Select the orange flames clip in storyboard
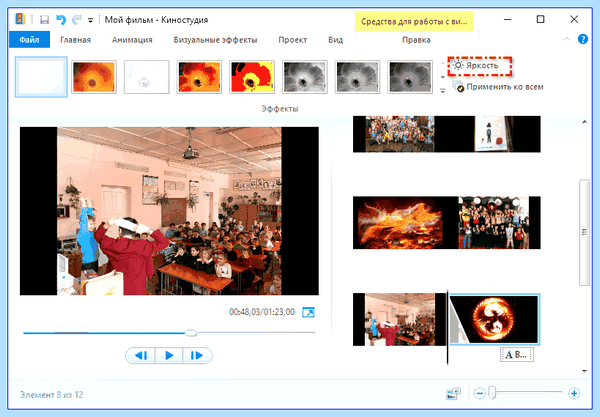The image size is (600, 417). click(x=400, y=223)
